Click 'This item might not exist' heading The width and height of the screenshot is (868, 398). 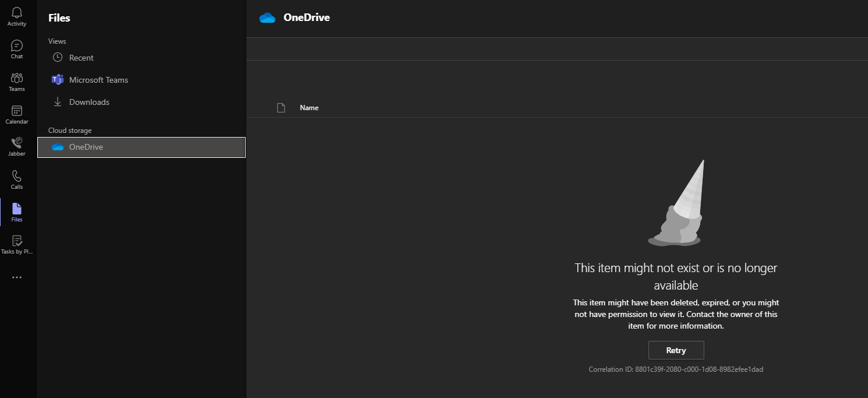click(676, 276)
